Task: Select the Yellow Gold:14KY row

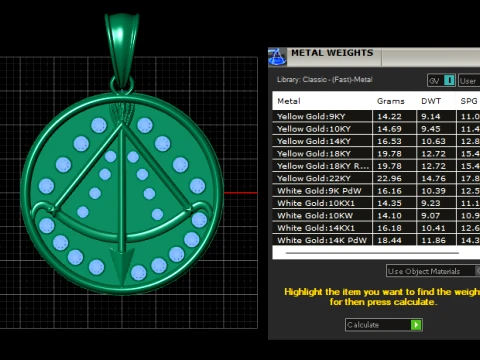Action: pyautogui.click(x=376, y=141)
